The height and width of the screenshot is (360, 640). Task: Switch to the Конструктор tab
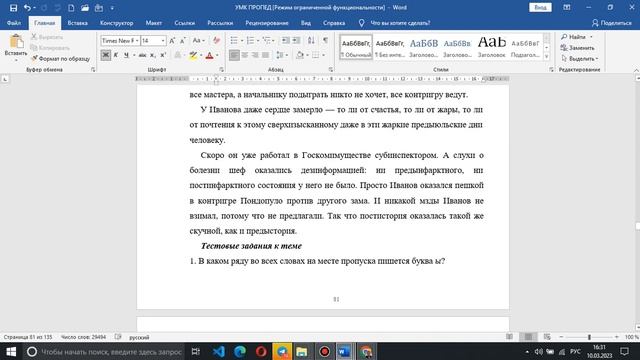pyautogui.click(x=117, y=23)
